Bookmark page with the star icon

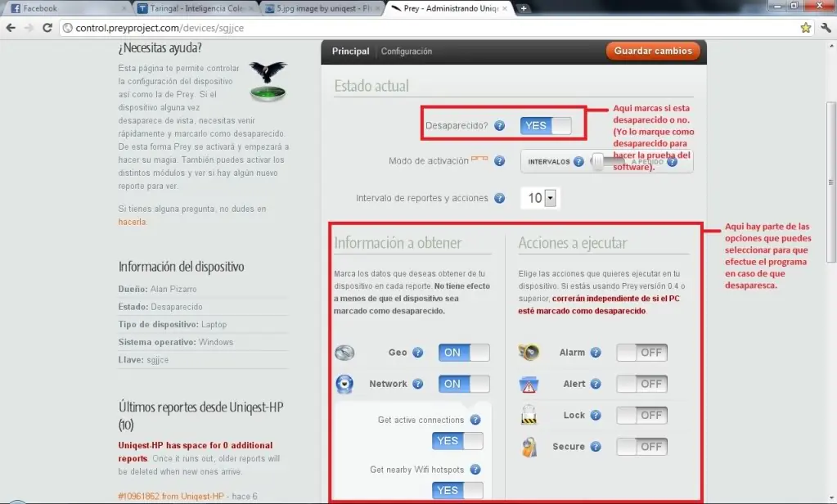[x=806, y=28]
